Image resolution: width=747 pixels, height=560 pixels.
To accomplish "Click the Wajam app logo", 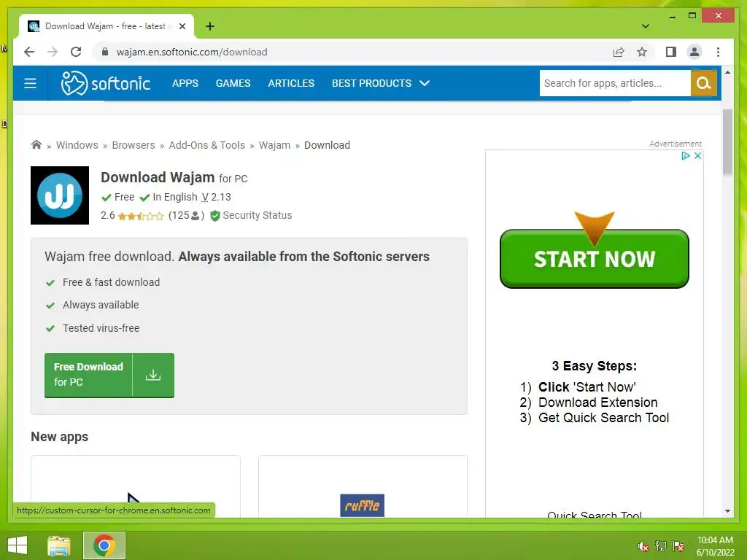I will pyautogui.click(x=60, y=195).
